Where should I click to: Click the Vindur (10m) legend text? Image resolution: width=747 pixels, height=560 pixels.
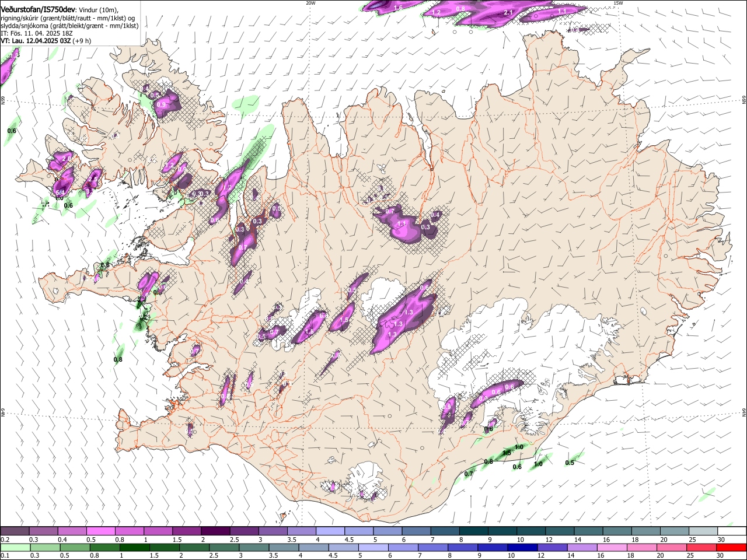pos(99,10)
